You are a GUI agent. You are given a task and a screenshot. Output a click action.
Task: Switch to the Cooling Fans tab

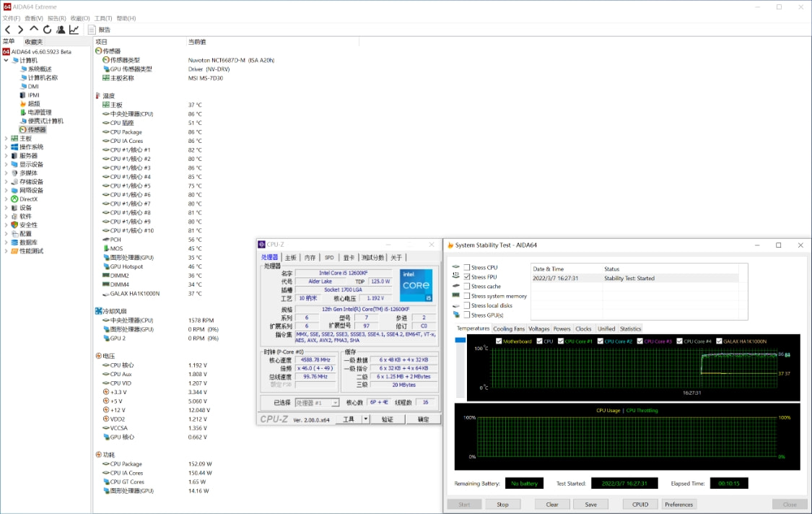pyautogui.click(x=509, y=328)
